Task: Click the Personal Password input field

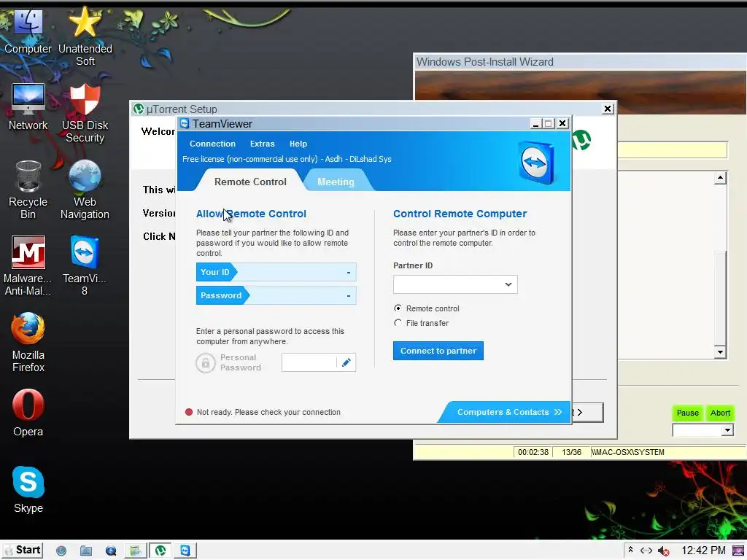Action: [309, 362]
